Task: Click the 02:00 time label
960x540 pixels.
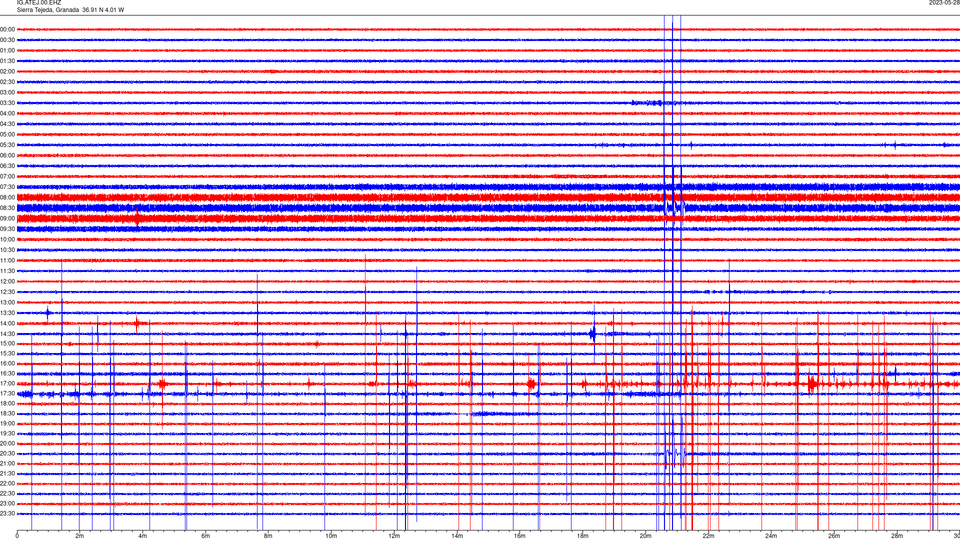Action: [7, 72]
